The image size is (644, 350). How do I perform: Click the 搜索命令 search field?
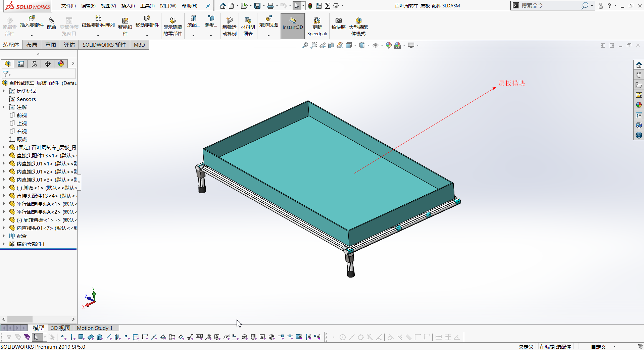[x=550, y=6]
